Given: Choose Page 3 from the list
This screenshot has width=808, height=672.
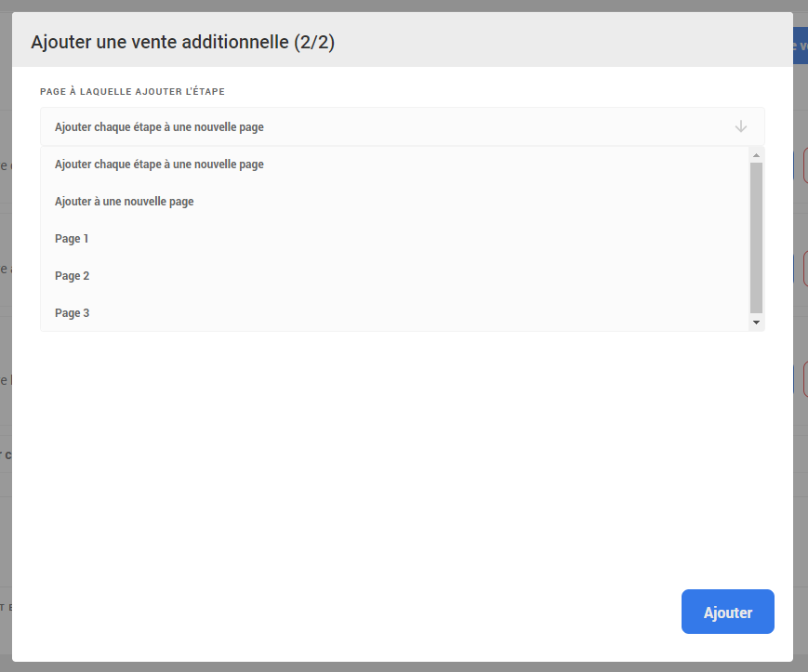Looking at the screenshot, I should pyautogui.click(x=72, y=313).
